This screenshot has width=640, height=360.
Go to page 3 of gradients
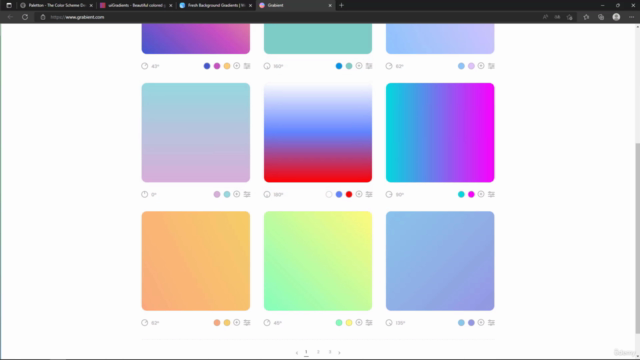click(330, 352)
